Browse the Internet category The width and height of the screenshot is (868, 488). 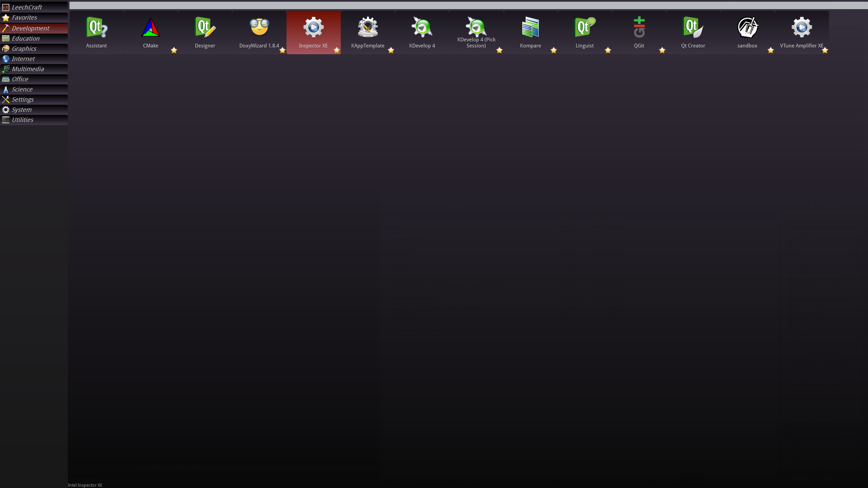pos(34,59)
